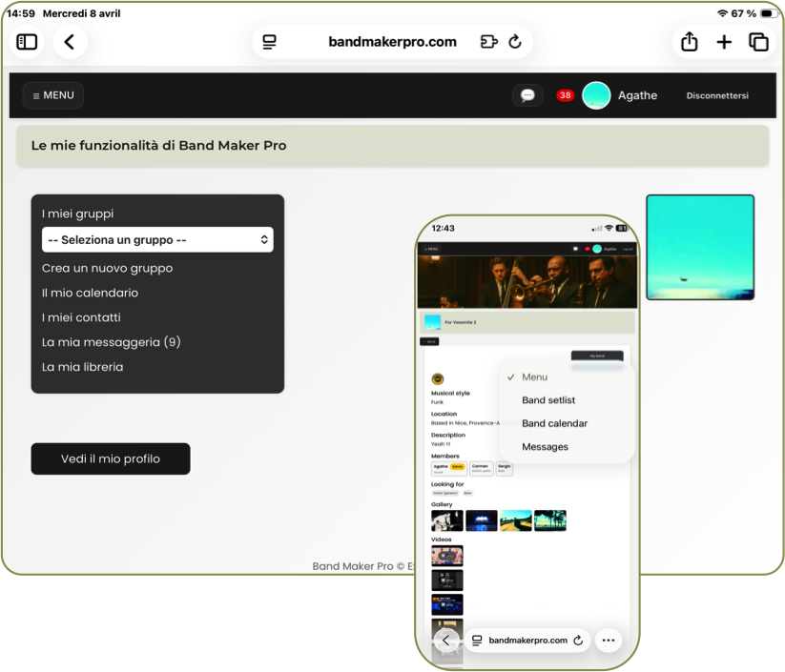Open 'La mia libreria'
Screen dimensions: 785x672
pyautogui.click(x=83, y=367)
